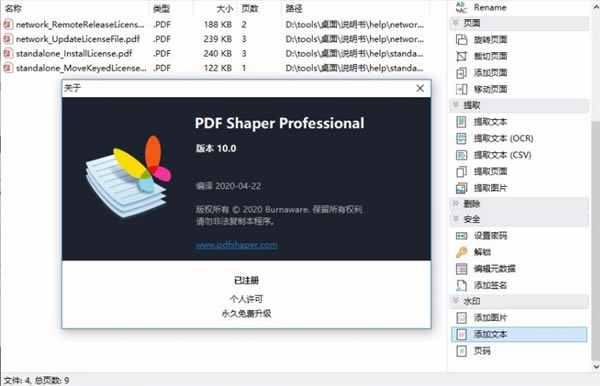Click the 已注册 registered text
This screenshot has height=386, width=600.
coord(246,280)
